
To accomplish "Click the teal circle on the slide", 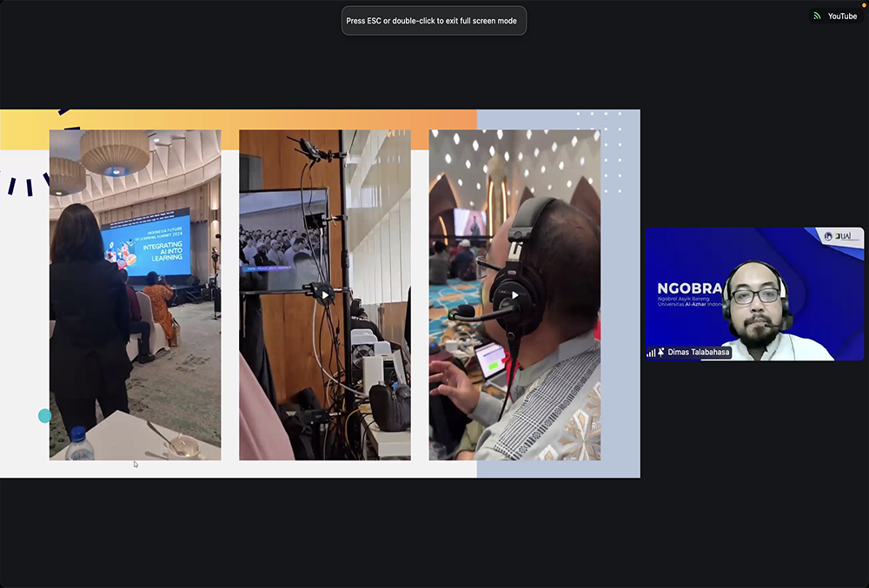I will pyautogui.click(x=45, y=416).
